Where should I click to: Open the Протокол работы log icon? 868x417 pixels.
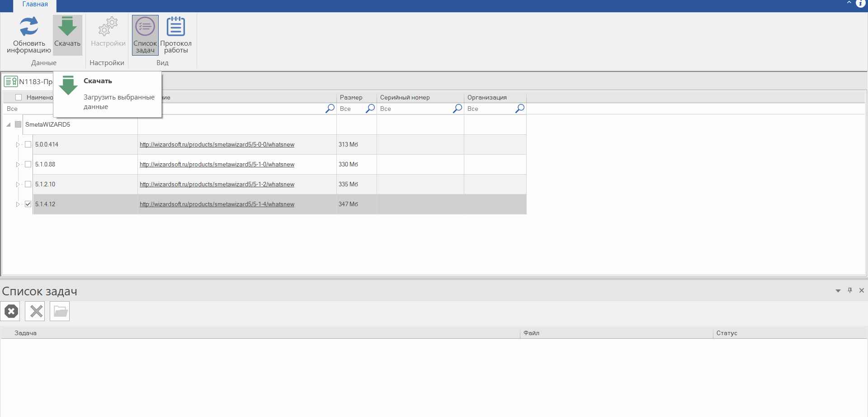[176, 26]
